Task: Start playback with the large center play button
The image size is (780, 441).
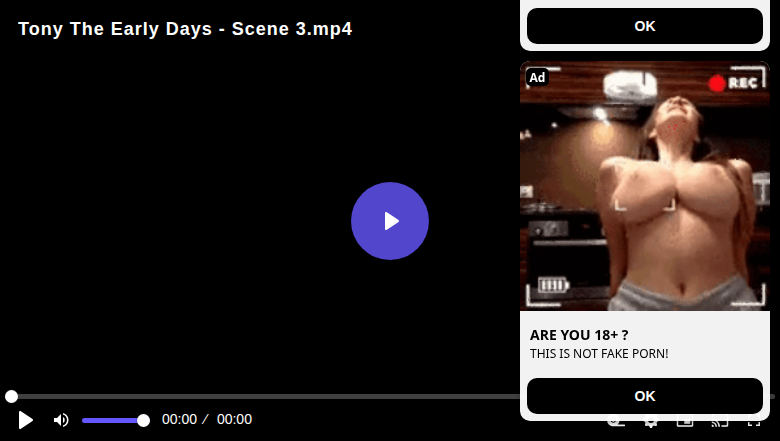Action: [x=390, y=221]
